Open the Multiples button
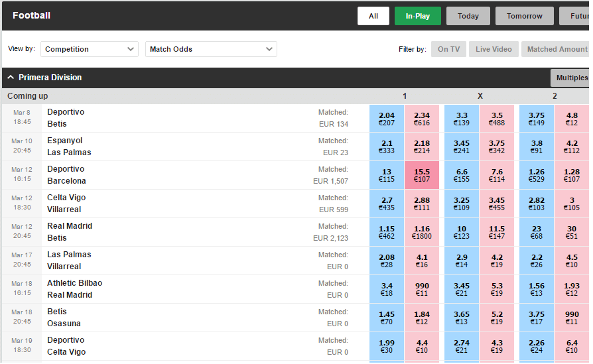Image resolution: width=593 pixels, height=364 pixels. tap(570, 78)
